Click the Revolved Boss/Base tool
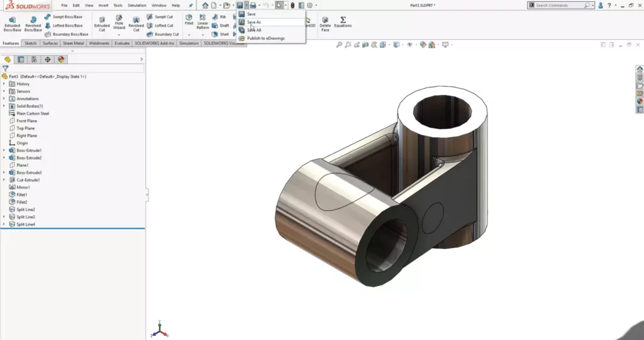Viewport: 644px width, 340px height. pyautogui.click(x=33, y=25)
